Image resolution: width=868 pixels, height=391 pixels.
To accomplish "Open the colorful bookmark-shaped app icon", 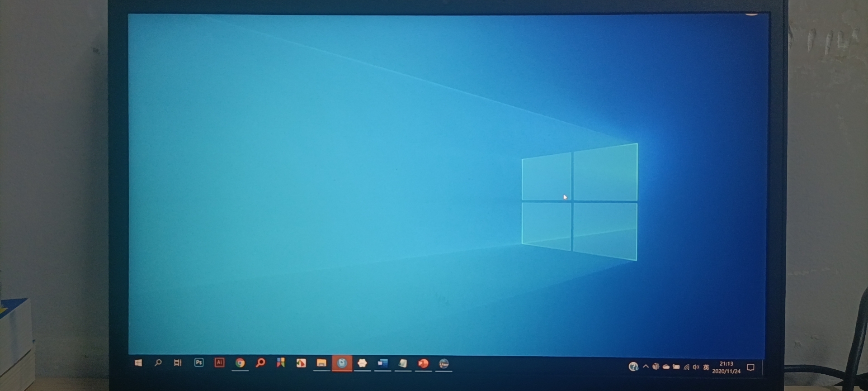I will click(281, 363).
